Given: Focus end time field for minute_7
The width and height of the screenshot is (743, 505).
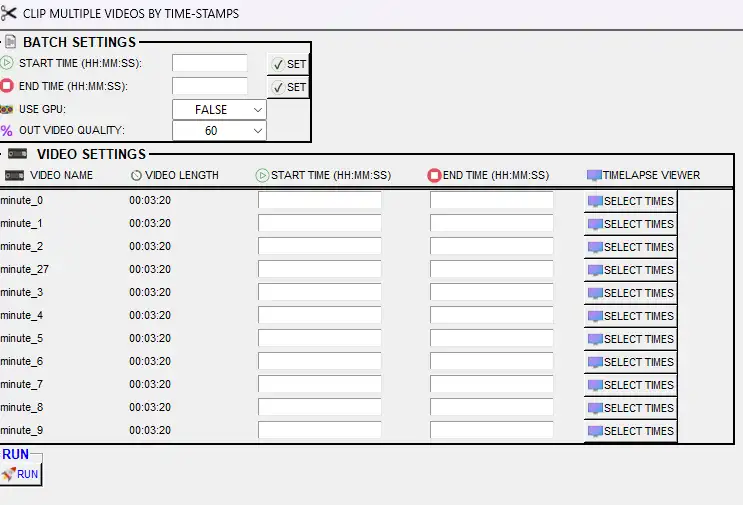Looking at the screenshot, I should (x=492, y=384).
